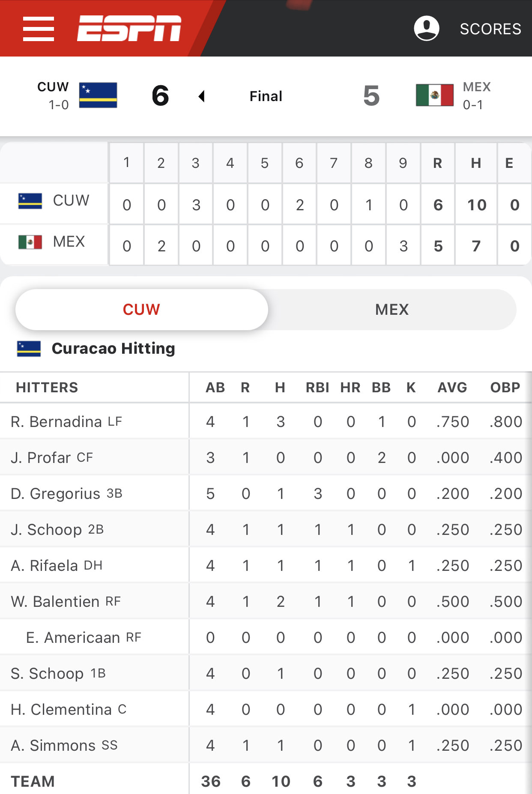This screenshot has width=532, height=794.
Task: Select the CUW box score tab
Action: (141, 310)
